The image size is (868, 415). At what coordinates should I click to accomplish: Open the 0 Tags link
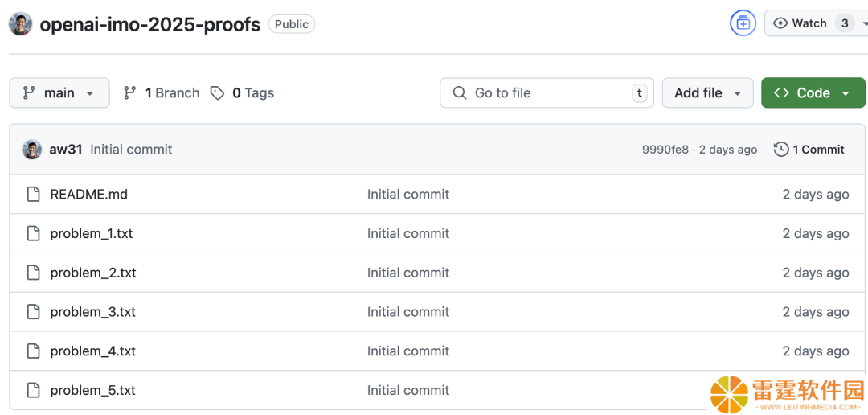click(242, 93)
